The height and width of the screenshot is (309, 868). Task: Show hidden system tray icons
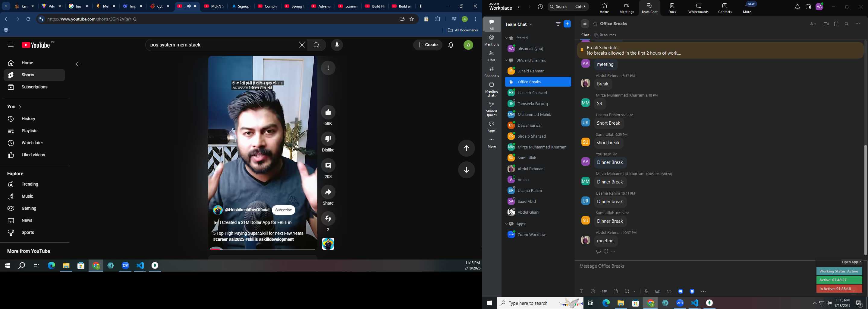tap(814, 303)
